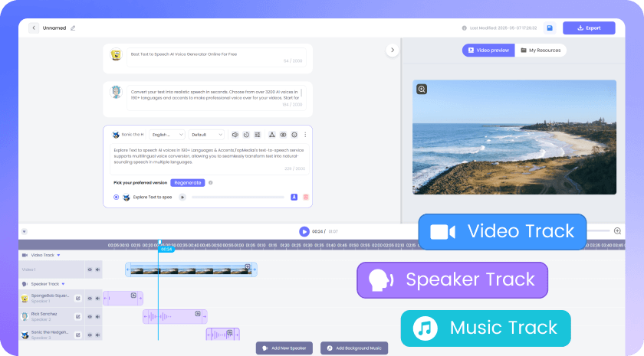Toggle visibility of Sonic the Hedgehog track
The height and width of the screenshot is (356, 644).
(x=89, y=335)
